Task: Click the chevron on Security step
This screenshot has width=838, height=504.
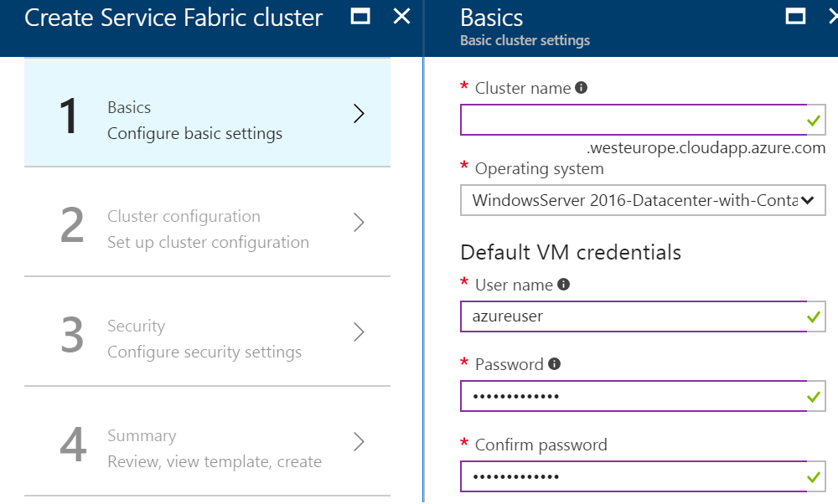Action: [x=360, y=332]
